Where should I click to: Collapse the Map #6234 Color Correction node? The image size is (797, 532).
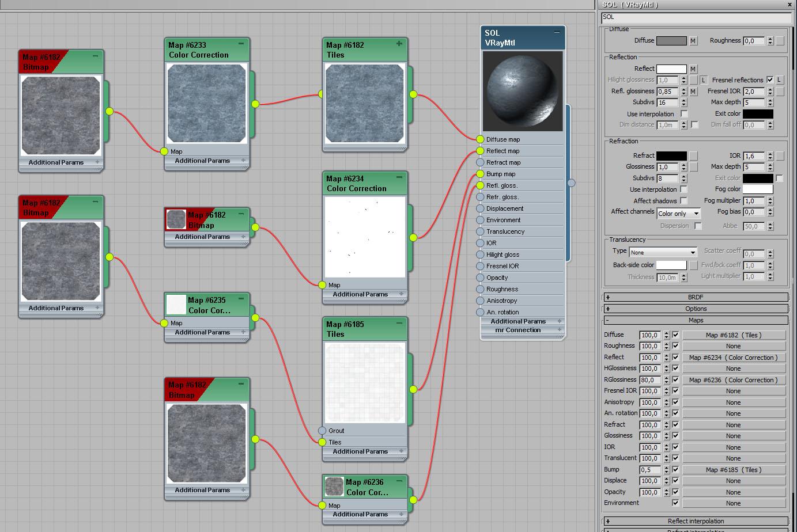tap(399, 177)
